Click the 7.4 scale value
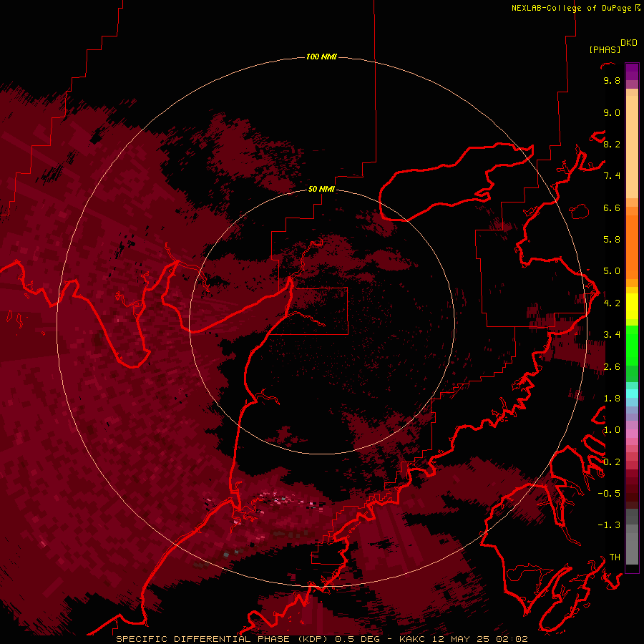The image size is (644, 644). tap(612, 176)
